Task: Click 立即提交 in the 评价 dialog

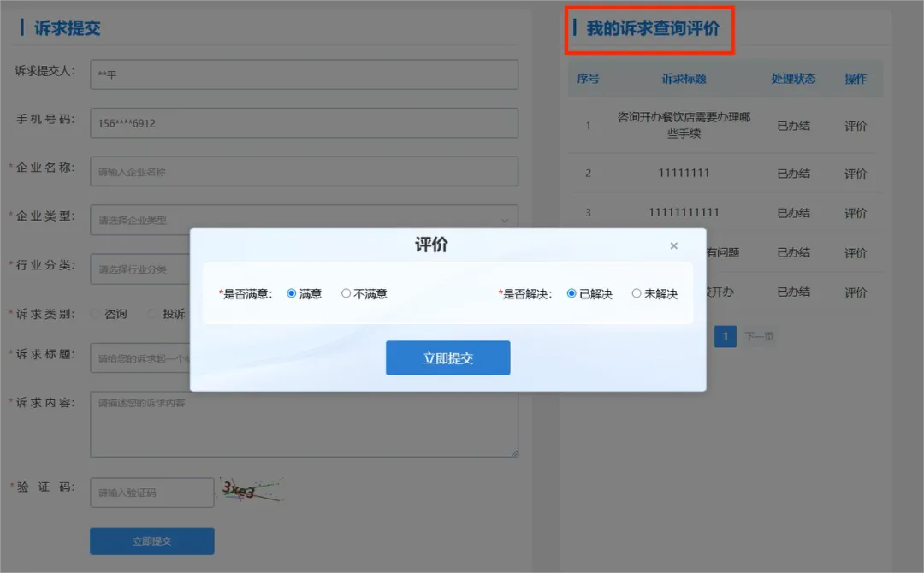Action: coord(447,357)
